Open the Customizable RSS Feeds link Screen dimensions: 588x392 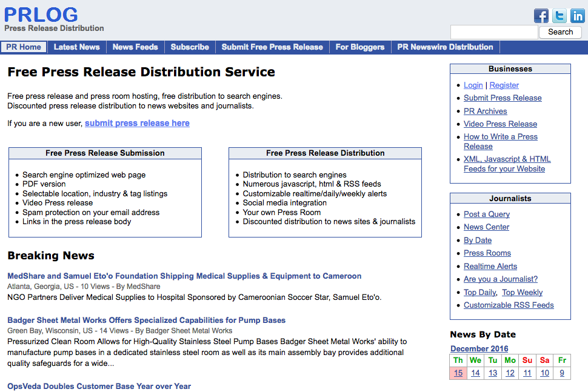[x=509, y=305]
